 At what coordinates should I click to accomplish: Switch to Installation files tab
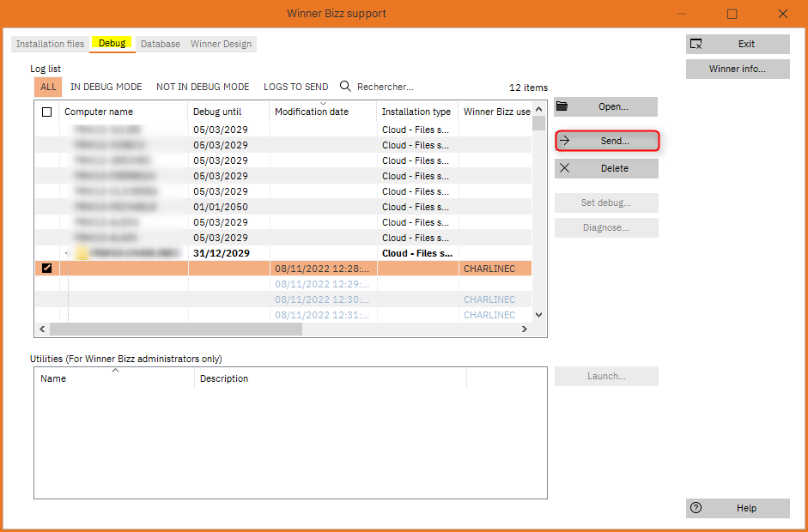(50, 44)
